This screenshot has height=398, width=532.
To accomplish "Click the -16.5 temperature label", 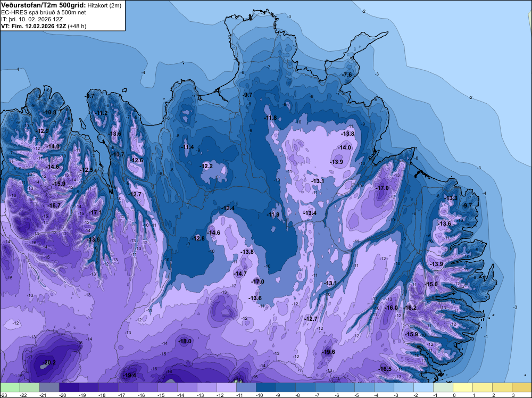I will click(x=385, y=369).
